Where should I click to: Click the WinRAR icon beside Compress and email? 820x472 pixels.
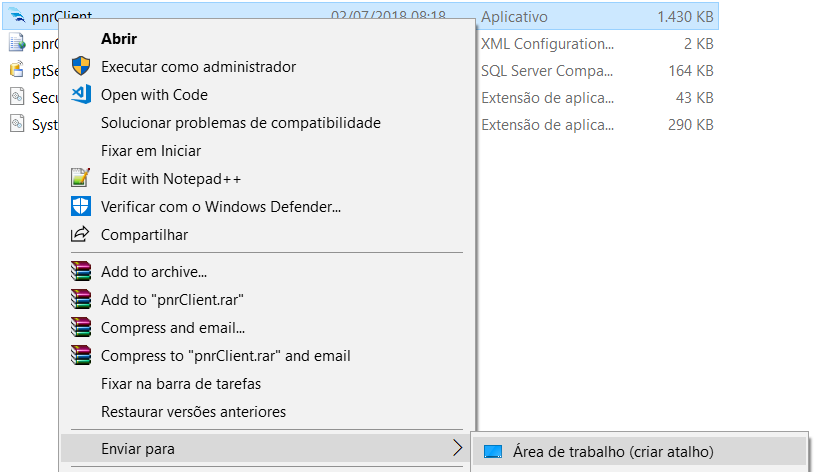[x=81, y=327]
